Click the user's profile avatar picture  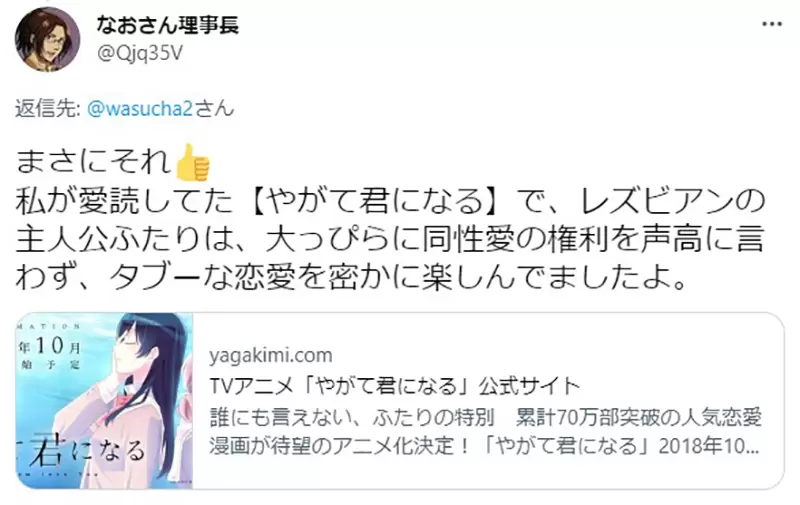click(47, 40)
